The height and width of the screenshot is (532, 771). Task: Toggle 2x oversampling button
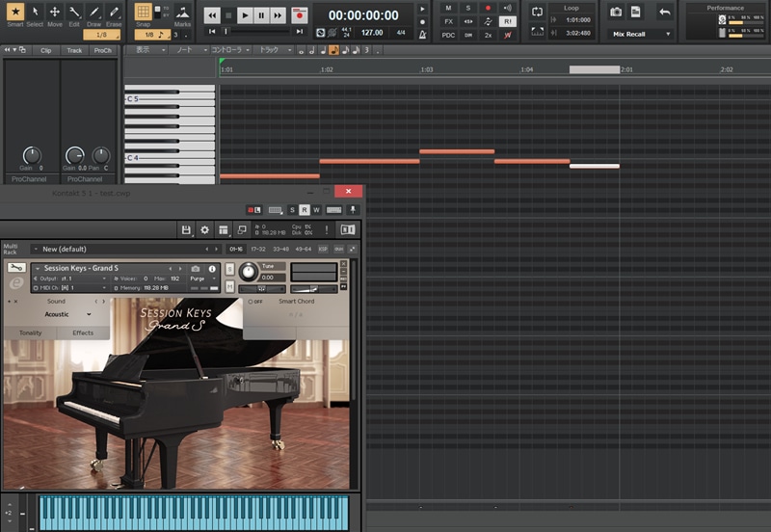pyautogui.click(x=488, y=35)
